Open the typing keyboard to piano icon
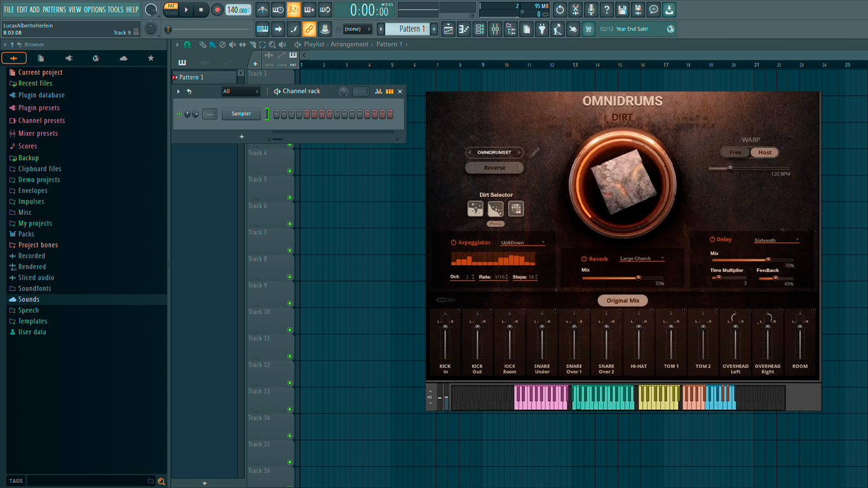Screen dimensions: 868x488 pyautogui.click(x=262, y=29)
